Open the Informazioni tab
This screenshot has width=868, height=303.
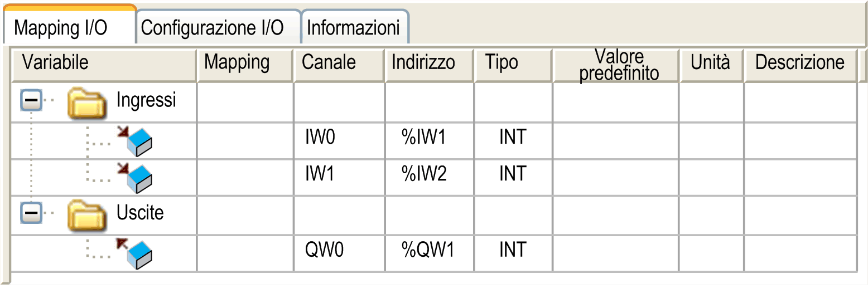click(x=353, y=28)
